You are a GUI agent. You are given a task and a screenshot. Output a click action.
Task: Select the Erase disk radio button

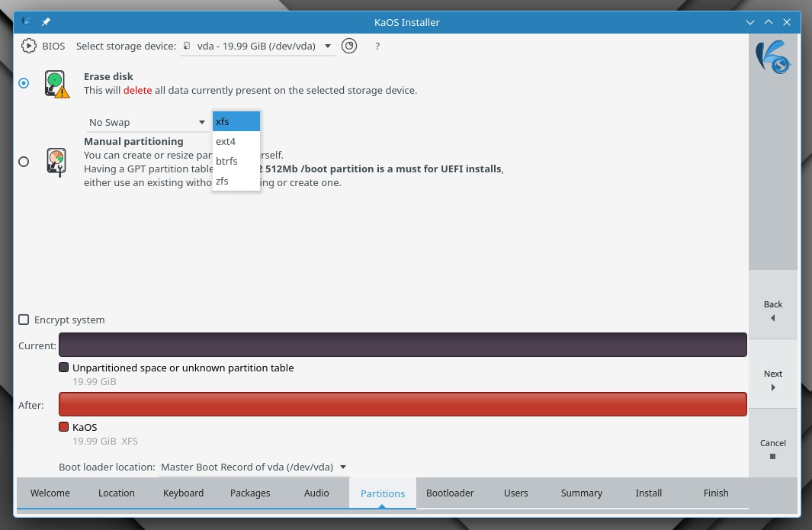(24, 83)
